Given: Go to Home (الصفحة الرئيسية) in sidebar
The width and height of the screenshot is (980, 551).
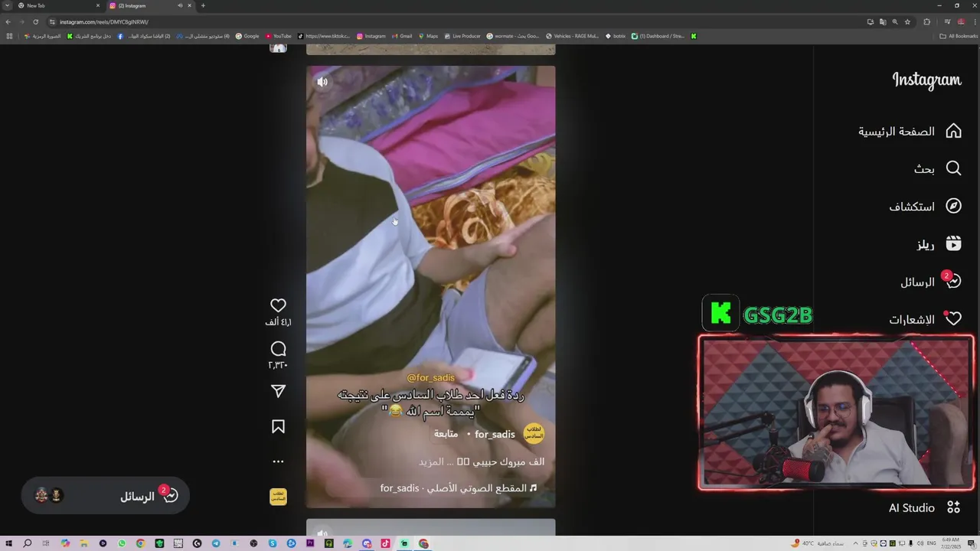Looking at the screenshot, I should pyautogui.click(x=910, y=131).
